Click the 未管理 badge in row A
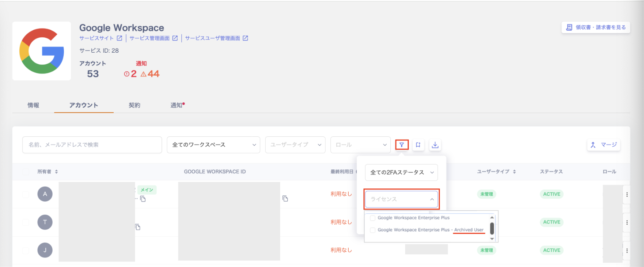 (486, 194)
